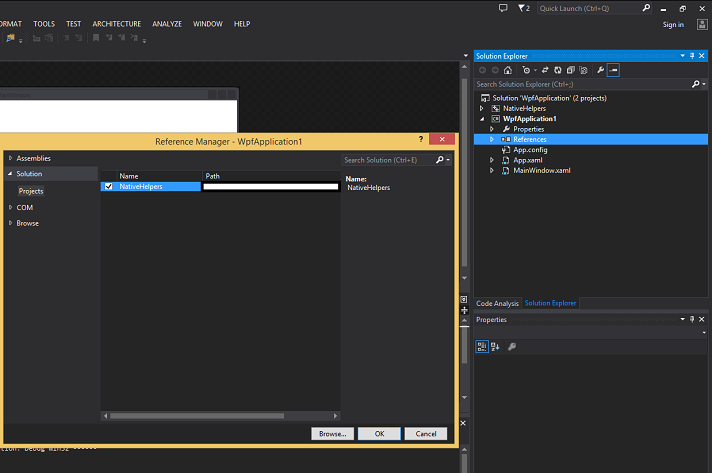The width and height of the screenshot is (712, 473).
Task: Click the horizontal scrollbar in the project list
Action: (x=197, y=415)
